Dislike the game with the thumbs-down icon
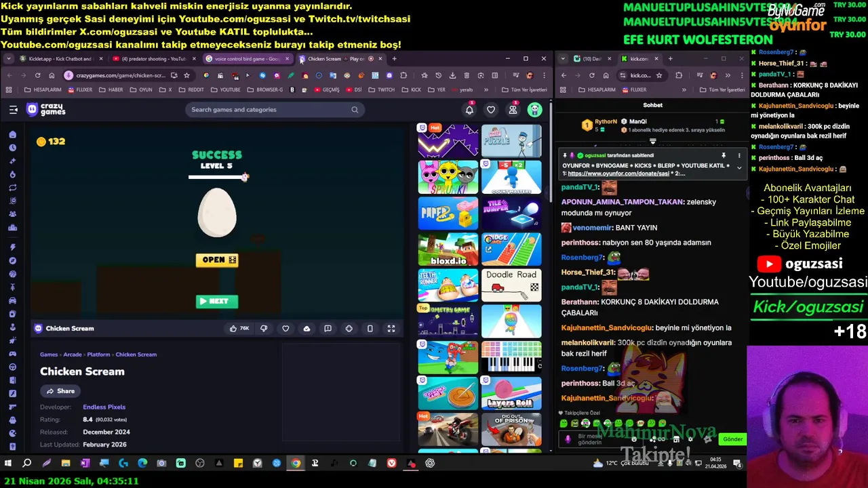 264,329
